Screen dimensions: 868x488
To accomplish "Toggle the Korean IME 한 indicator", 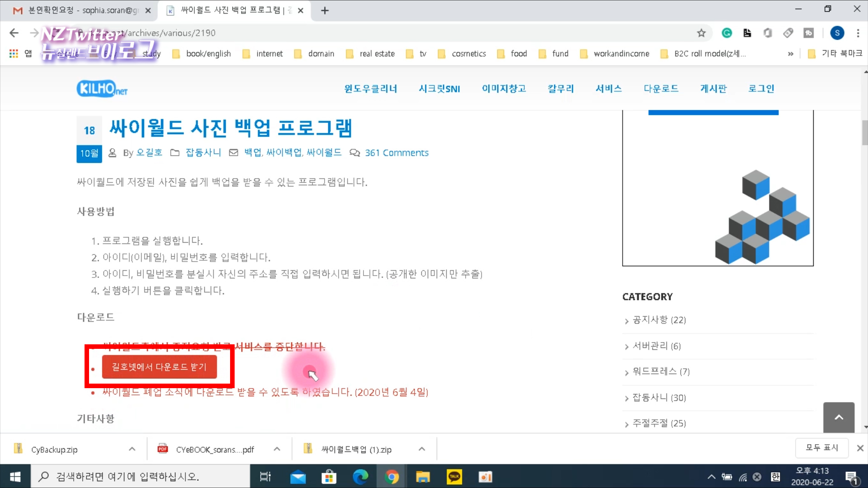I will [775, 477].
